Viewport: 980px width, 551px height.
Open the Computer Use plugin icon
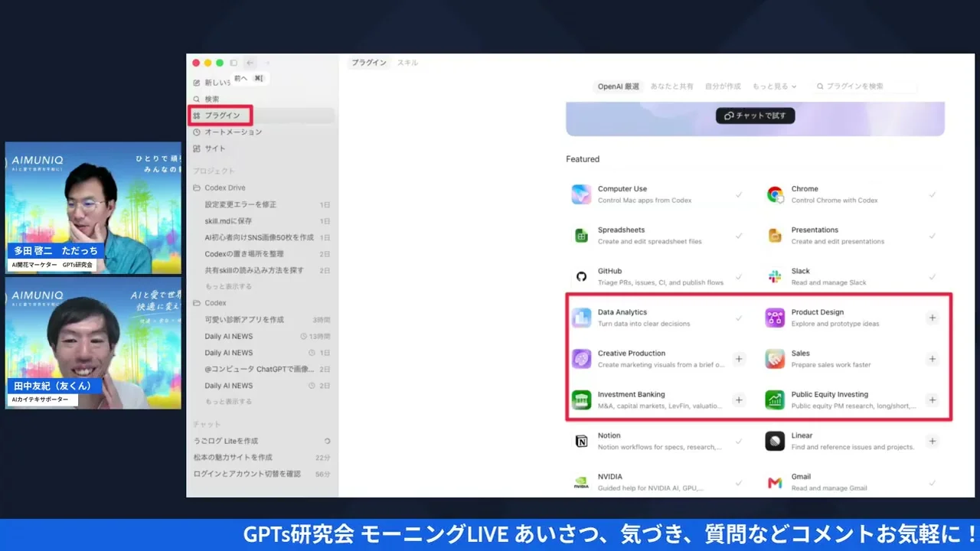[581, 194]
